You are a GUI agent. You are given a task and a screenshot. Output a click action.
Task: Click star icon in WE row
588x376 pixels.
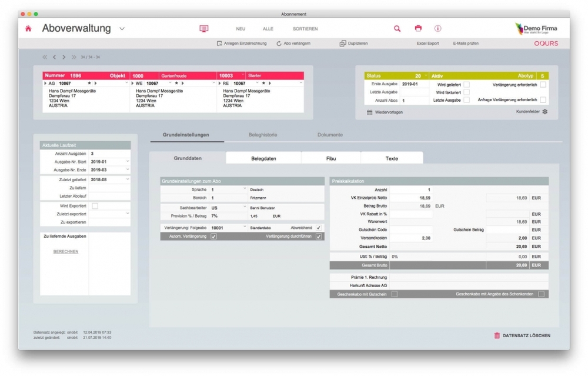tap(176, 84)
